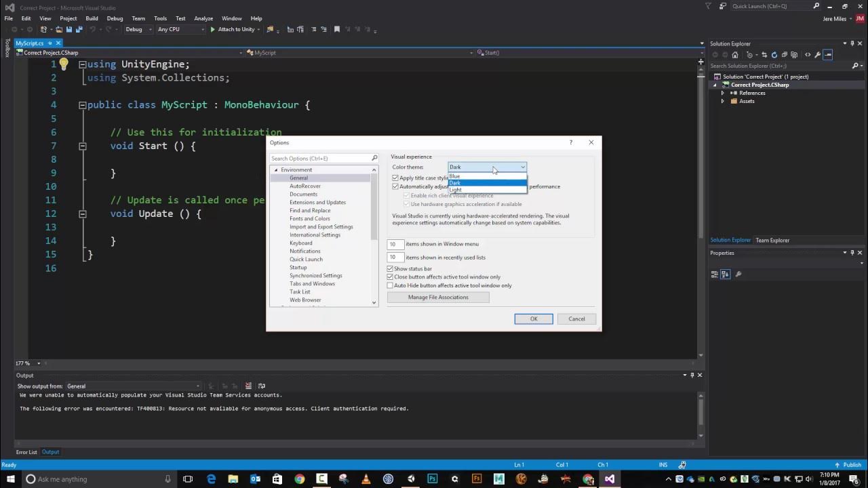
Task: Click Options tree vertical scrollbar
Action: [x=374, y=235]
